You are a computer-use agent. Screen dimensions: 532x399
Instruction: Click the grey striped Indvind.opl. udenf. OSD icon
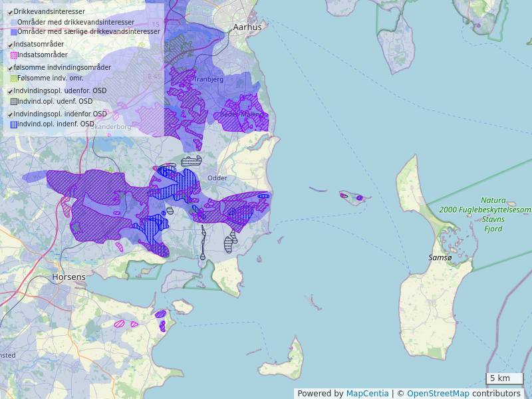click(x=14, y=102)
